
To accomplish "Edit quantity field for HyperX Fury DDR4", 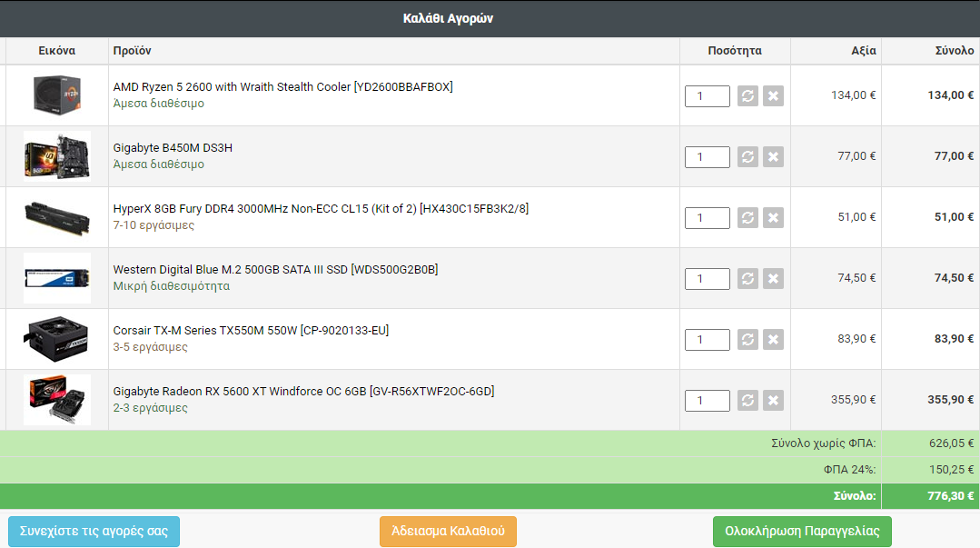I will pyautogui.click(x=708, y=218).
